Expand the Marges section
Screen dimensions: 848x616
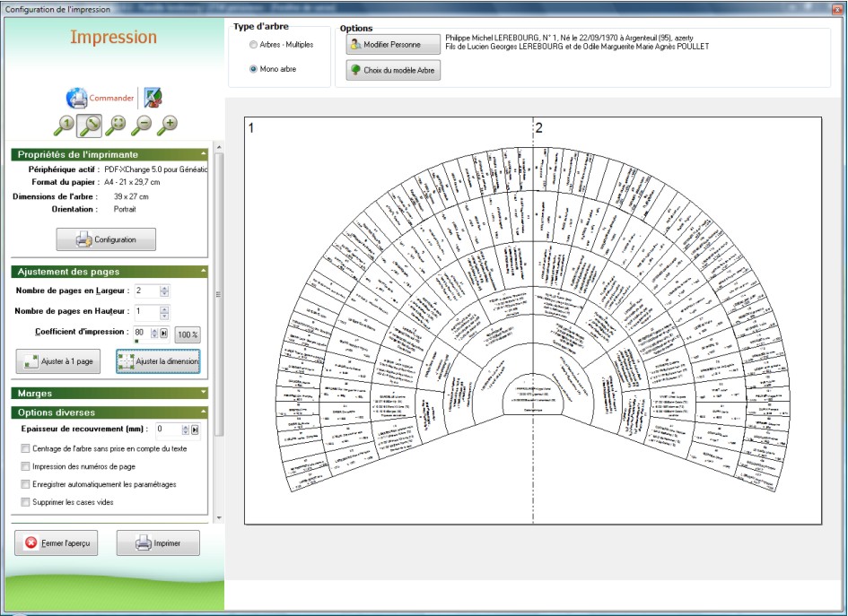pos(204,393)
